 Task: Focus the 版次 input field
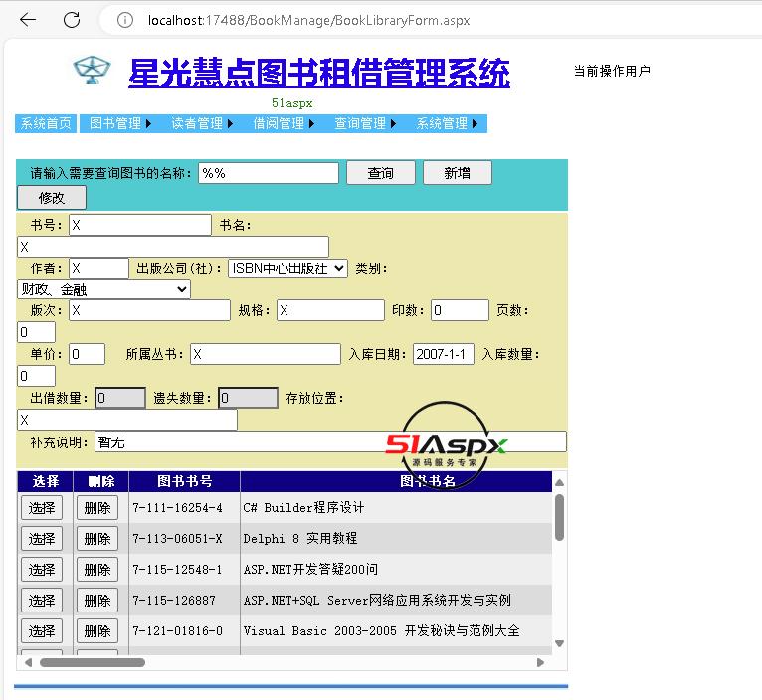[149, 310]
